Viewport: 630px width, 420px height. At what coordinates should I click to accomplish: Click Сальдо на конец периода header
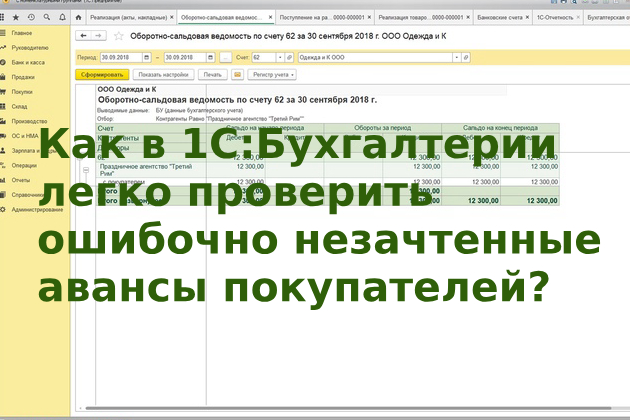[500, 128]
